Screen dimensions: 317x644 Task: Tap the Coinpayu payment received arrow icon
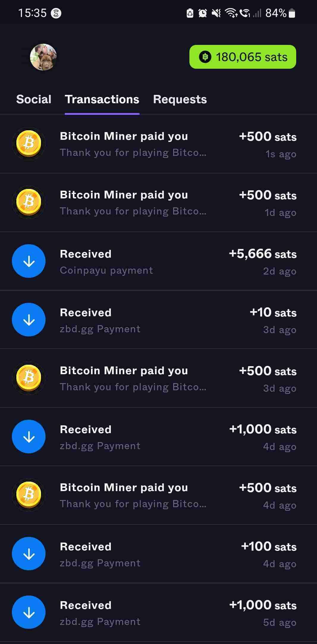pyautogui.click(x=29, y=261)
